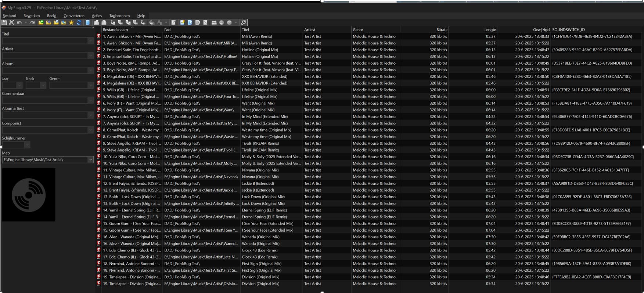
Task: Click the Commentaar input field
Action: click(x=44, y=100)
